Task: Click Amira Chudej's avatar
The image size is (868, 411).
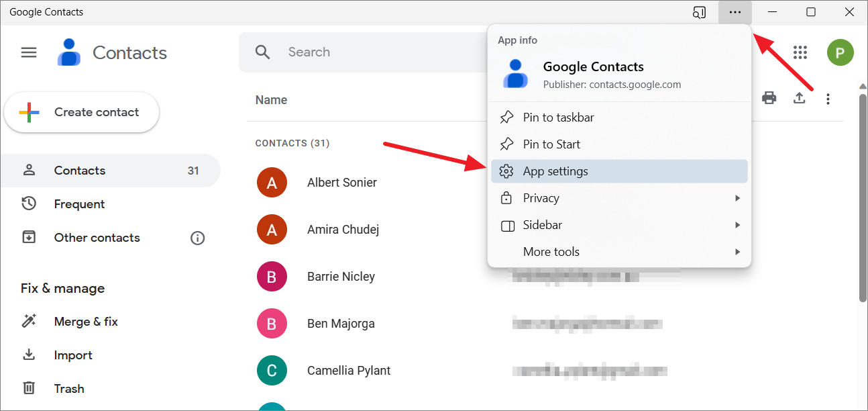Action: coord(272,230)
